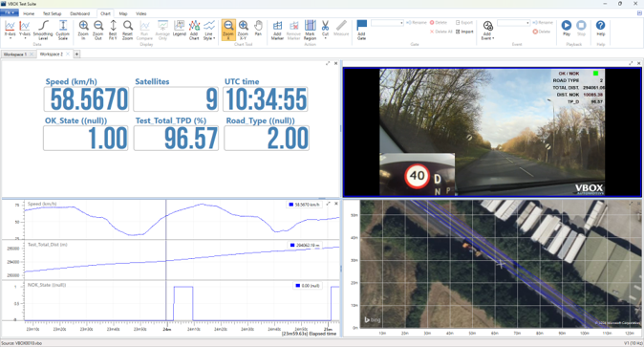Click the Add Chart icon
This screenshot has width=644, height=347.
pyautogui.click(x=194, y=30)
